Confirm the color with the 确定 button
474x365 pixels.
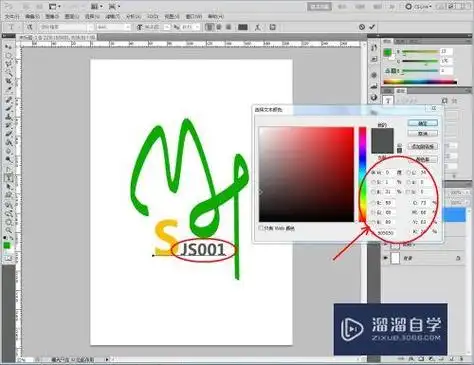(x=423, y=123)
